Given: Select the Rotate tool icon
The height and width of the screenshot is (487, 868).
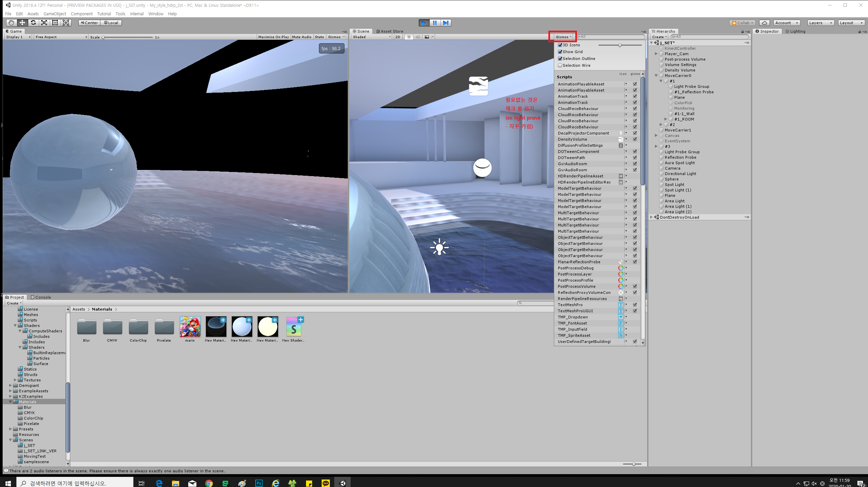Looking at the screenshot, I should point(33,23).
